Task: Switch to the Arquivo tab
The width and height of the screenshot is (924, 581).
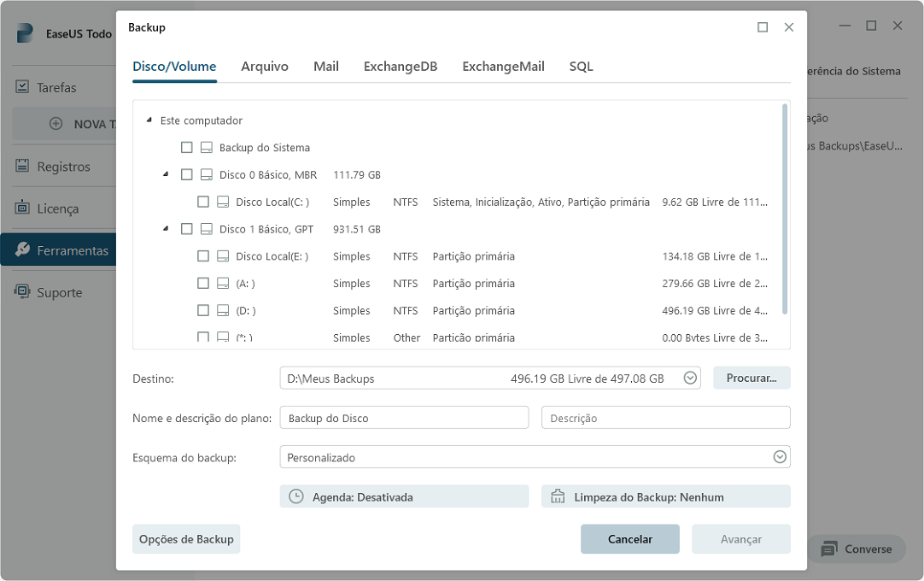Action: click(x=265, y=67)
